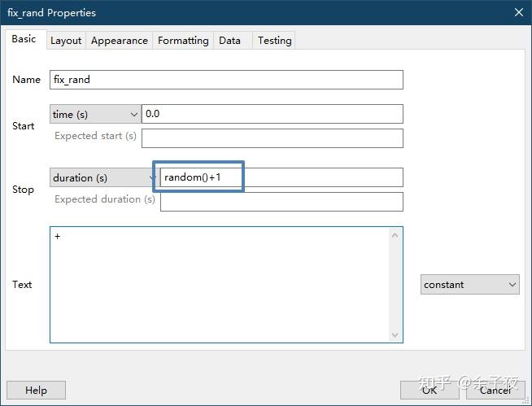This screenshot has width=532, height=406.
Task: Expand the Start time (s) dropdown
Action: coord(94,115)
